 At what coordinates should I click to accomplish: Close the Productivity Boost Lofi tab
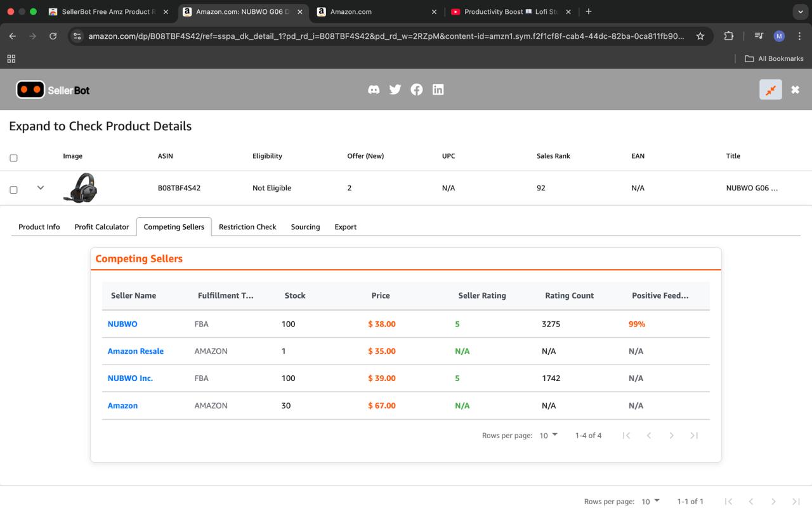click(x=568, y=11)
